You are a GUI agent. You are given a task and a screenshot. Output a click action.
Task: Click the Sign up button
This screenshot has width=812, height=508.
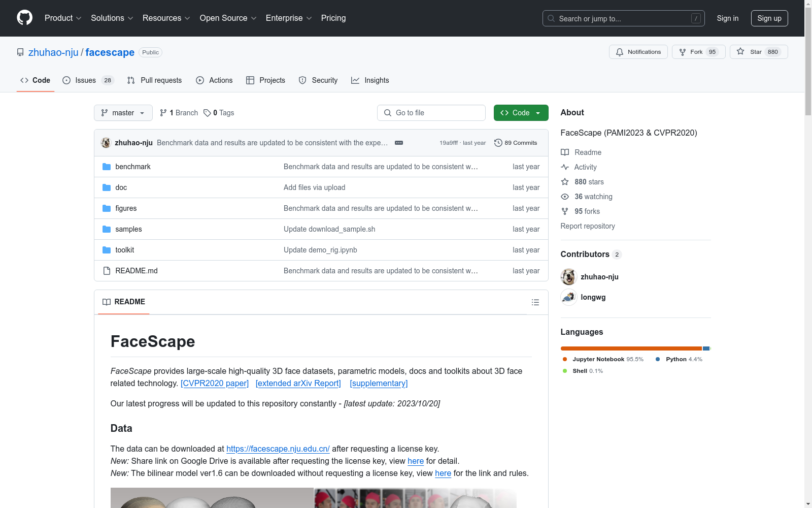tap(769, 18)
